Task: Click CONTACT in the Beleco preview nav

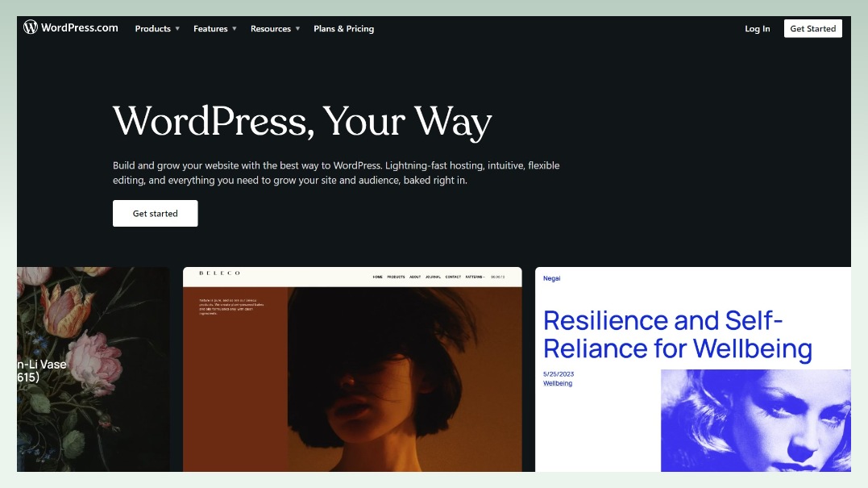Action: coord(453,277)
